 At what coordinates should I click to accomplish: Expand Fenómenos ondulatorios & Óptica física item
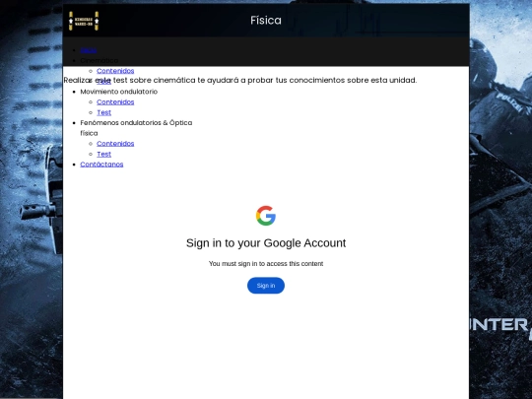136,128
